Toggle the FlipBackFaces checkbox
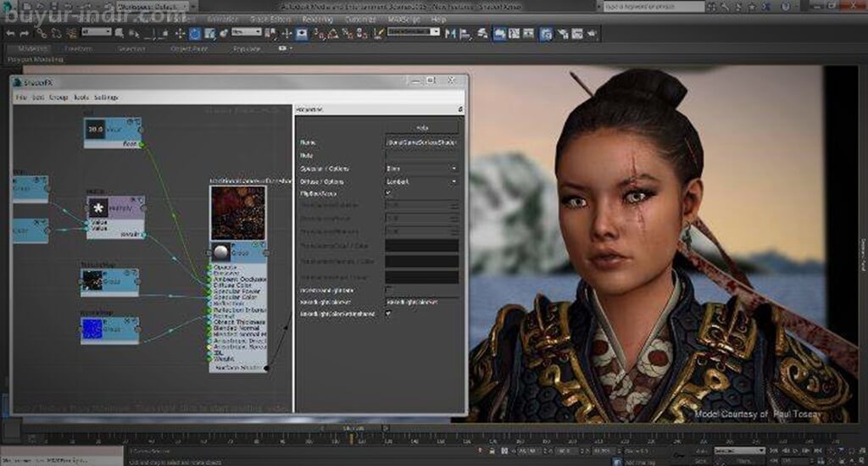 pyautogui.click(x=388, y=193)
